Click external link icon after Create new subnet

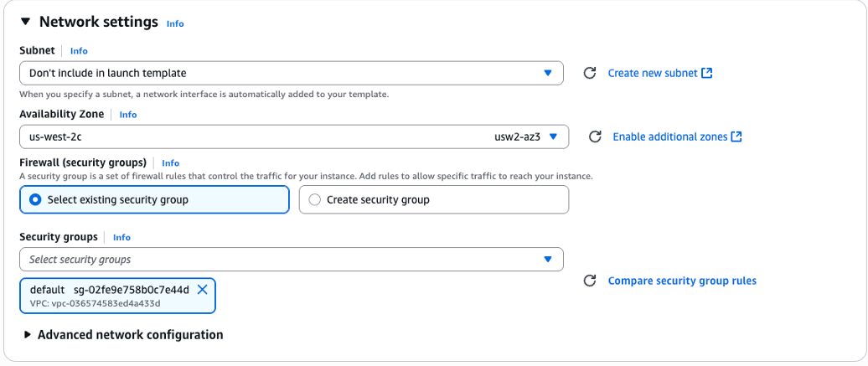click(707, 74)
